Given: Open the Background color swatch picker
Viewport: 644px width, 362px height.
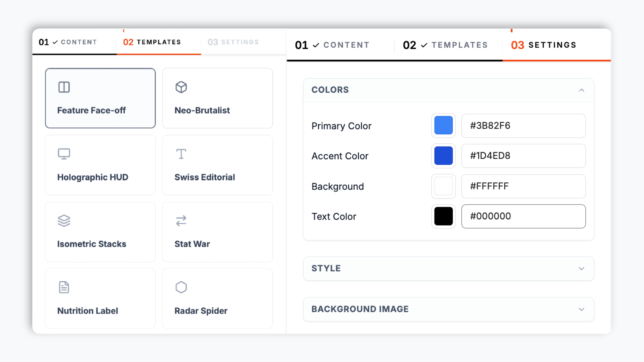Looking at the screenshot, I should pyautogui.click(x=443, y=186).
